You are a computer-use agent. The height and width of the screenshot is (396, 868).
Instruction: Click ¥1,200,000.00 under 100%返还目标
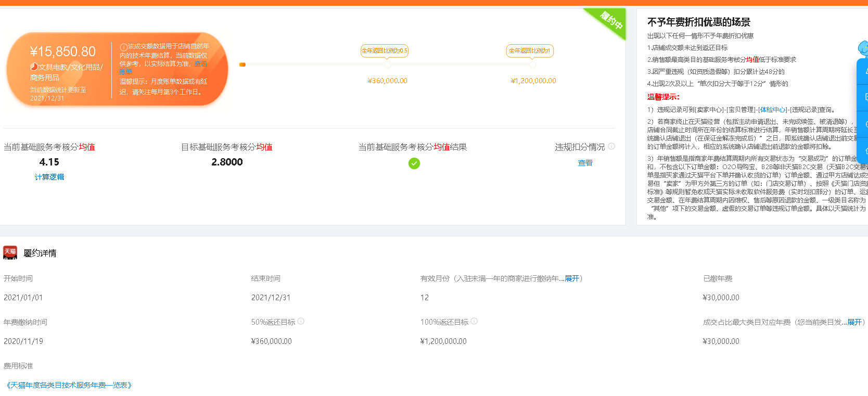(443, 341)
